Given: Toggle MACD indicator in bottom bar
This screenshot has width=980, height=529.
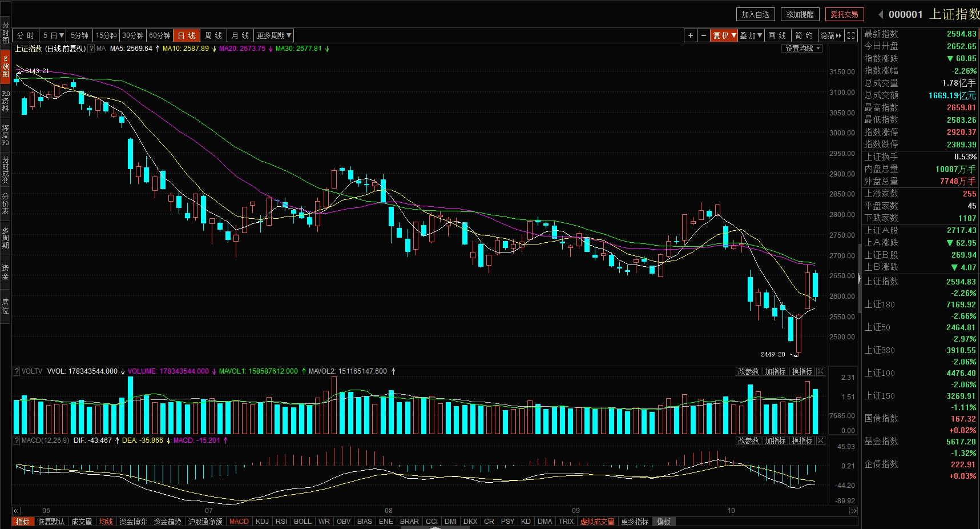Looking at the screenshot, I should pos(239,522).
